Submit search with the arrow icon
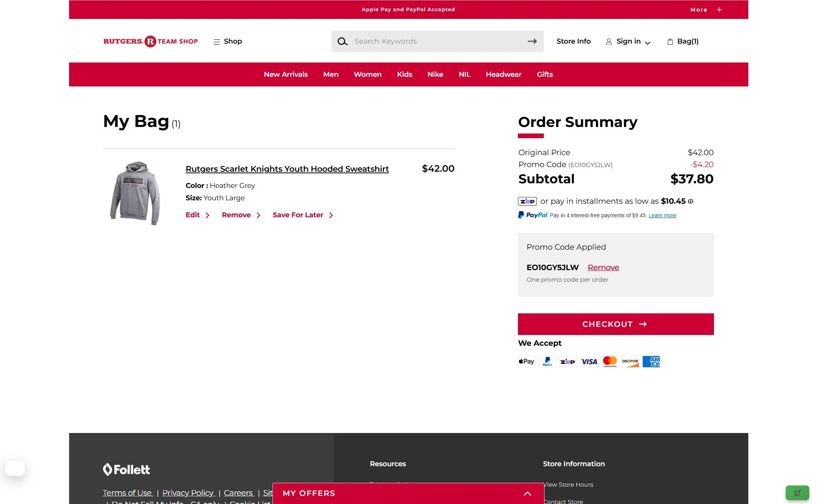Screen dimensions: 817x504 click(532, 41)
